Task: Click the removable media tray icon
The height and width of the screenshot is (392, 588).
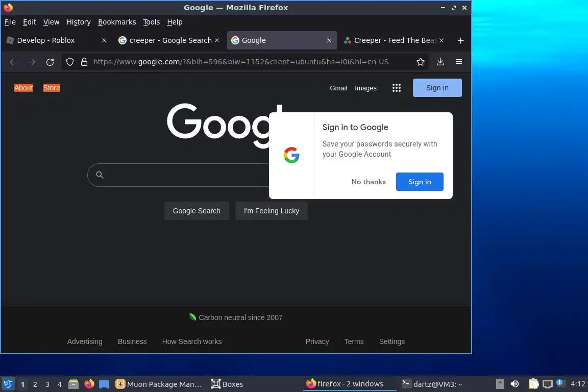Action: click(500, 384)
